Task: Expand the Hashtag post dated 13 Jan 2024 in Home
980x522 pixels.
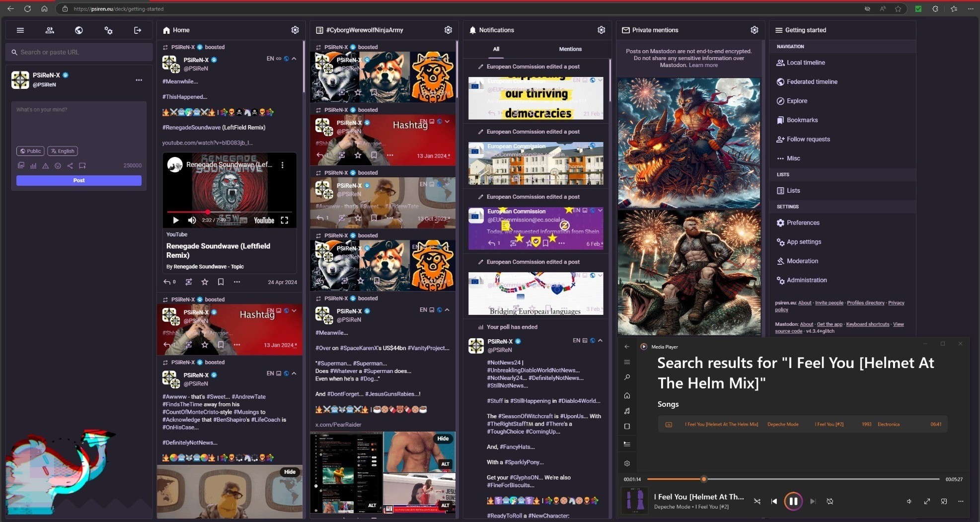Action: tap(294, 311)
